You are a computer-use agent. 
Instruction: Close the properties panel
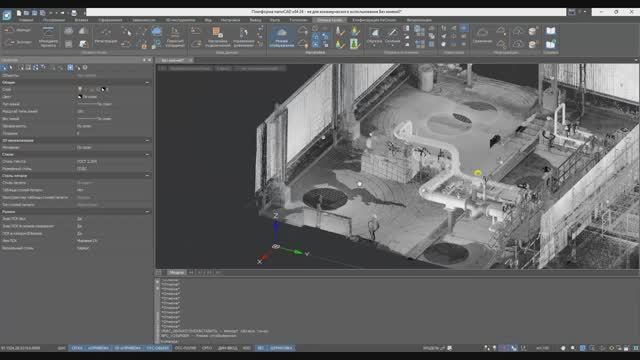point(149,60)
